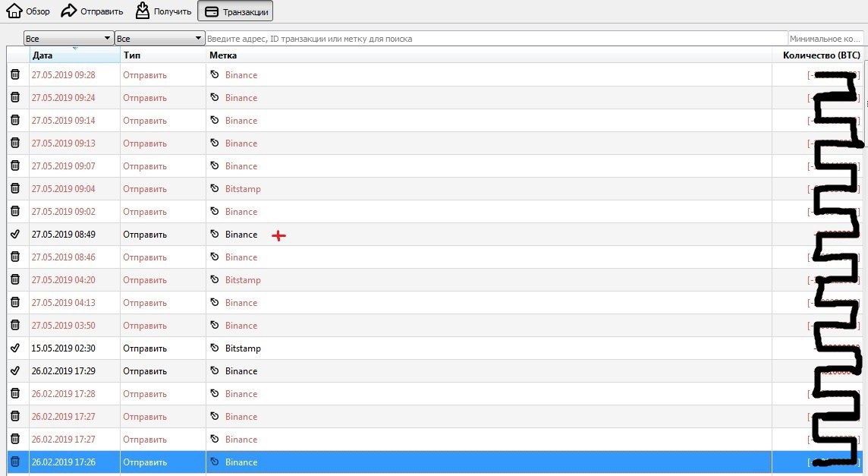Click Bitstamp label in the 15.05.2019 row
The image size is (868, 476).
[x=243, y=348]
